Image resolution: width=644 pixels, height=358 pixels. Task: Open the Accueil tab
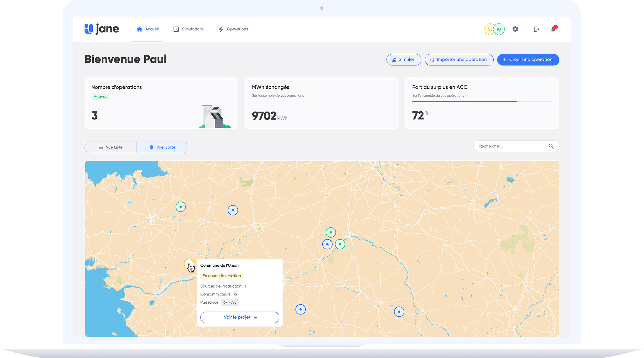tap(147, 29)
